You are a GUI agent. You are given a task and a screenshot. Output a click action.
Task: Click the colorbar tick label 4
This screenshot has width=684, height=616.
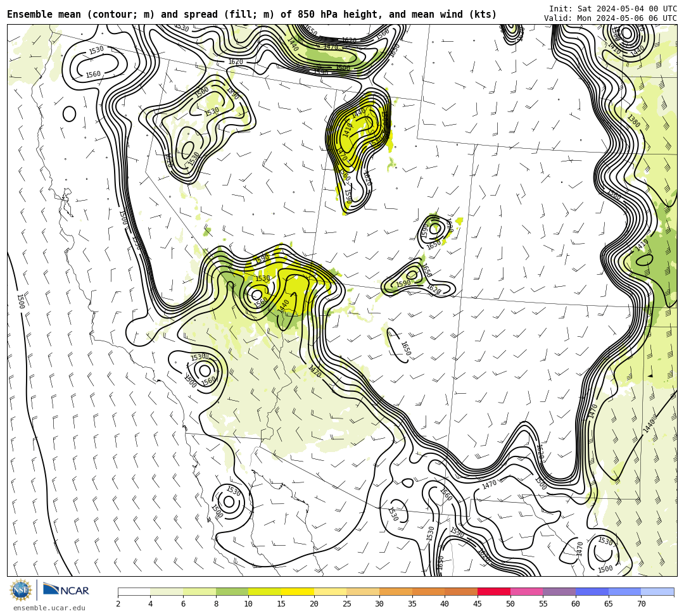(x=151, y=604)
